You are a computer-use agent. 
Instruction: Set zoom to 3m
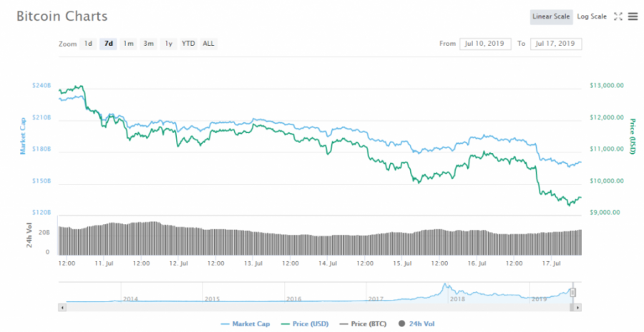148,44
